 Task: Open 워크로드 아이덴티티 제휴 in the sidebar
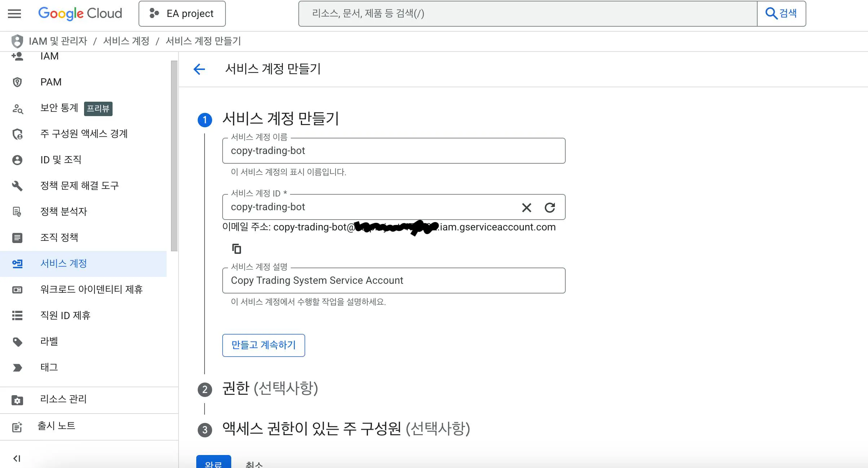92,290
